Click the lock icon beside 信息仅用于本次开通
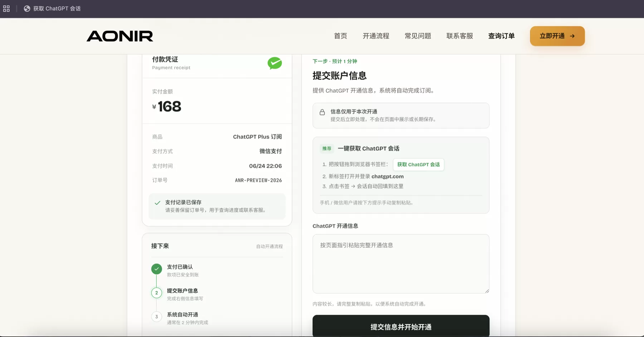644x337 pixels. click(x=322, y=112)
